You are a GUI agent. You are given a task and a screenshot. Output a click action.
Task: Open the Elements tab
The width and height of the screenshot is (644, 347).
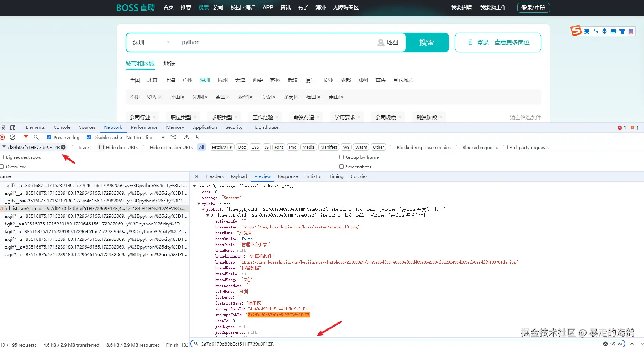pyautogui.click(x=35, y=127)
